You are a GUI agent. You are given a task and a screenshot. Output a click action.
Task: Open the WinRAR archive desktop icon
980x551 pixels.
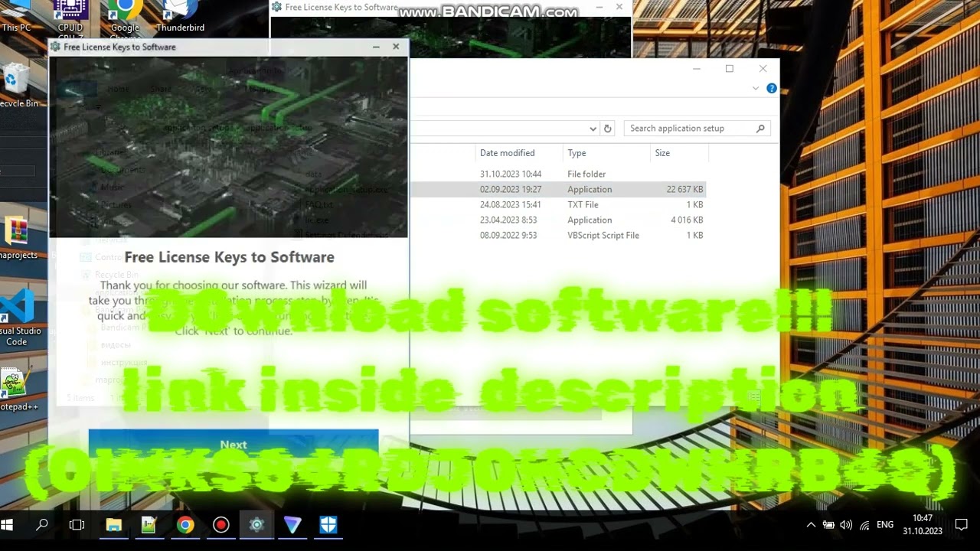pyautogui.click(x=17, y=238)
